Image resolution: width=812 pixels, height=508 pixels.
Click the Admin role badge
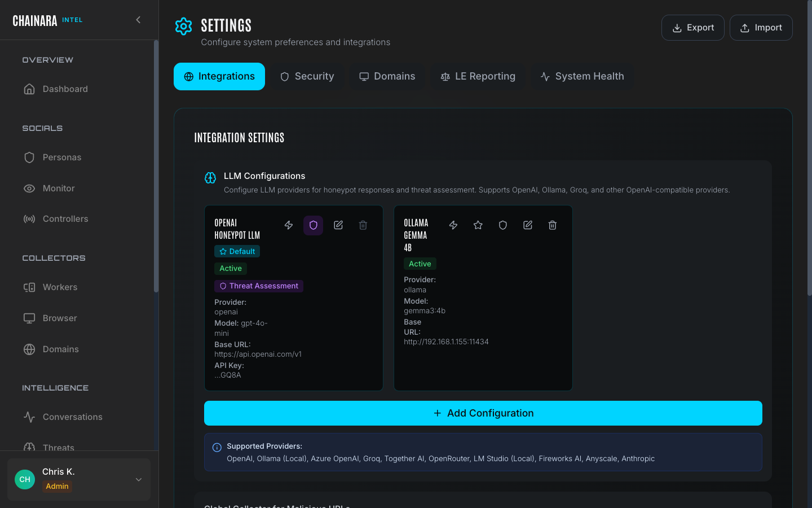(57, 487)
